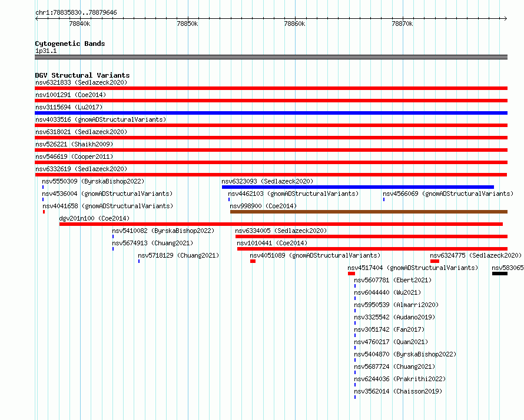Select nsv4051089 (gnomADStructuralVariants) label
524x420 pixels.
[x=315, y=255]
